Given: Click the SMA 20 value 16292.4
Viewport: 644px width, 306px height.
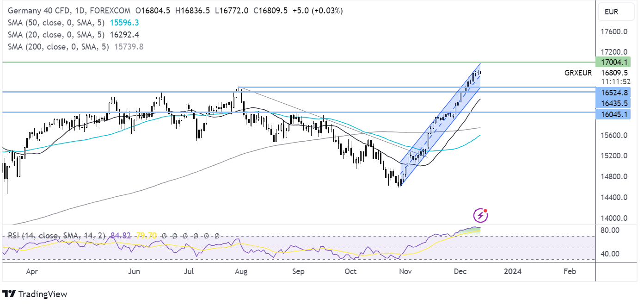Looking at the screenshot, I should (124, 34).
